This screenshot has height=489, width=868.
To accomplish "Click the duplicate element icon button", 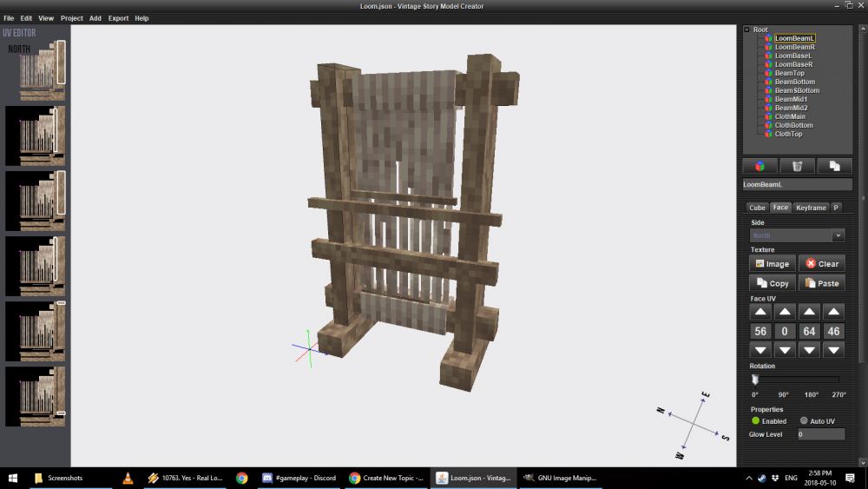I will (x=833, y=166).
